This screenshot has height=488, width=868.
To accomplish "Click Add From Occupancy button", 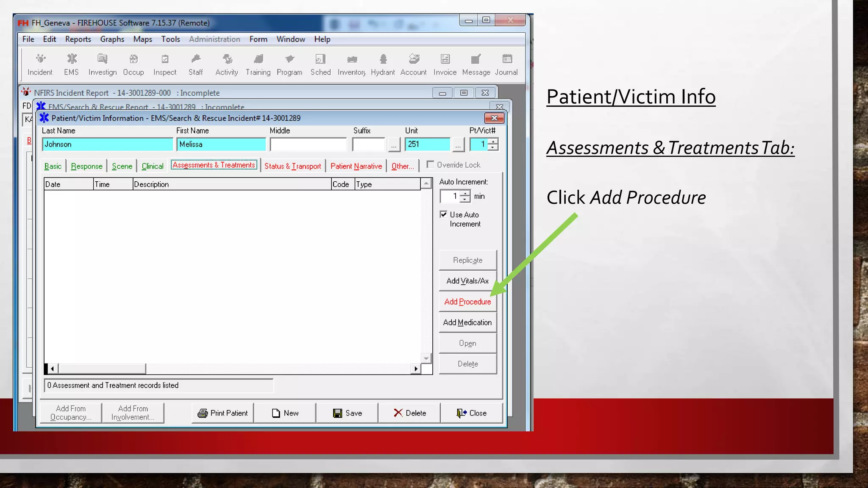I will [x=71, y=413].
